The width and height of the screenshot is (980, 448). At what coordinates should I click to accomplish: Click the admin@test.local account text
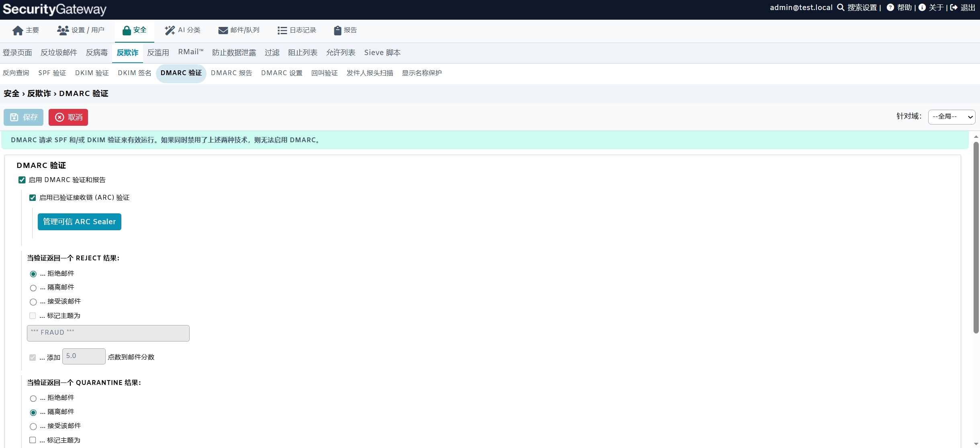point(801,8)
